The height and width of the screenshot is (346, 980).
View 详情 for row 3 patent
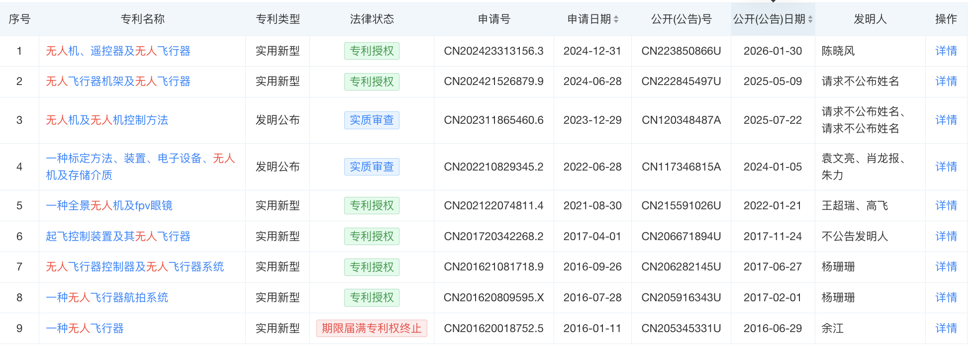(946, 120)
